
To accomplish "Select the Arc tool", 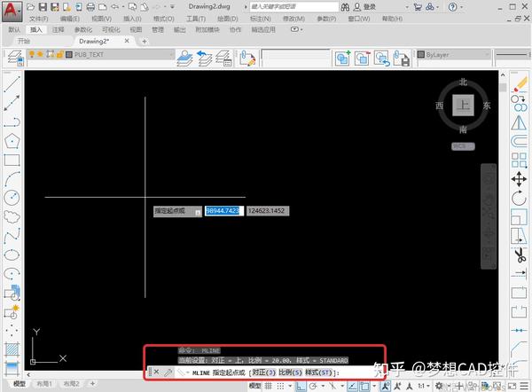I will [12, 179].
